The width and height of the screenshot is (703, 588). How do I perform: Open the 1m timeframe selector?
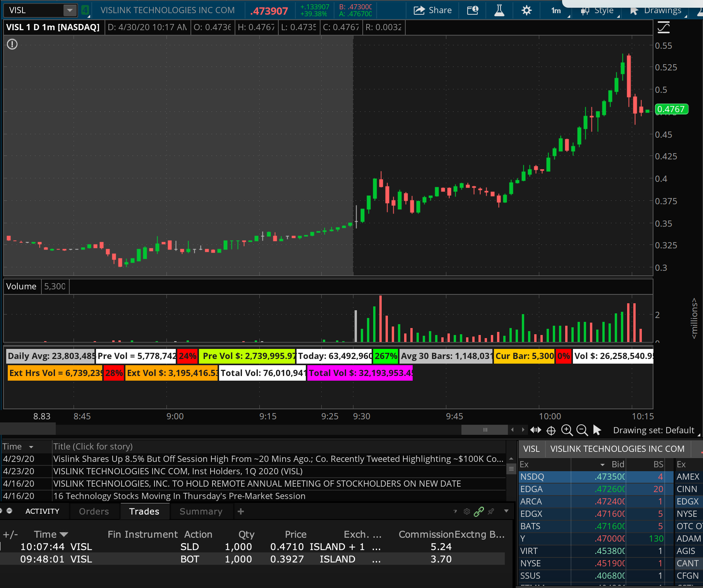click(x=556, y=10)
